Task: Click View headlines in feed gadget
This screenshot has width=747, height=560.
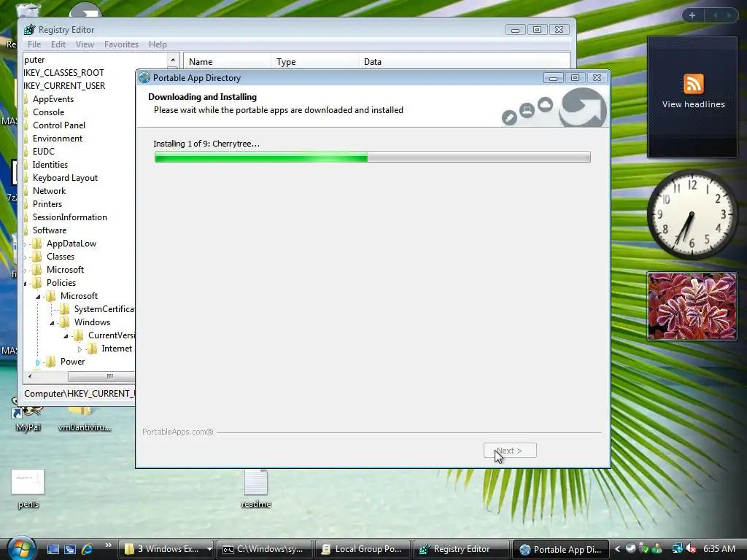Action: (x=693, y=104)
